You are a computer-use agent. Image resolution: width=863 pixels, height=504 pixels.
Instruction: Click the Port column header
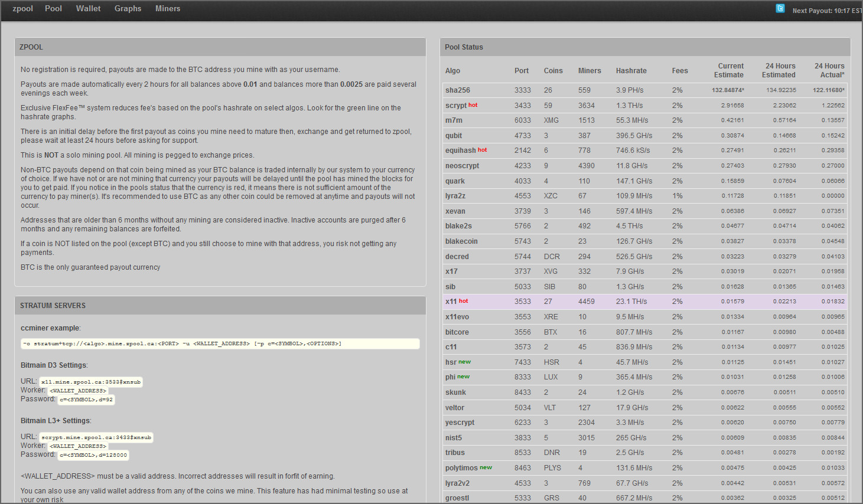point(522,71)
